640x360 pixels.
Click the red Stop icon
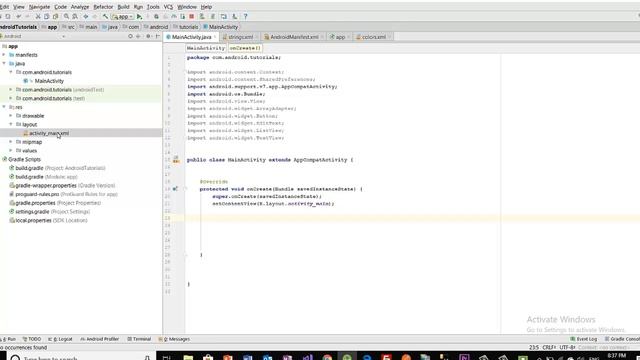[x=191, y=17]
